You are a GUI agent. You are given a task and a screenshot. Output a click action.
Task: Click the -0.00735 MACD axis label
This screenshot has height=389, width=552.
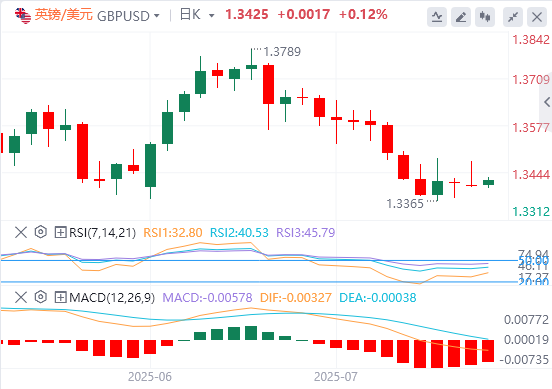(x=524, y=360)
